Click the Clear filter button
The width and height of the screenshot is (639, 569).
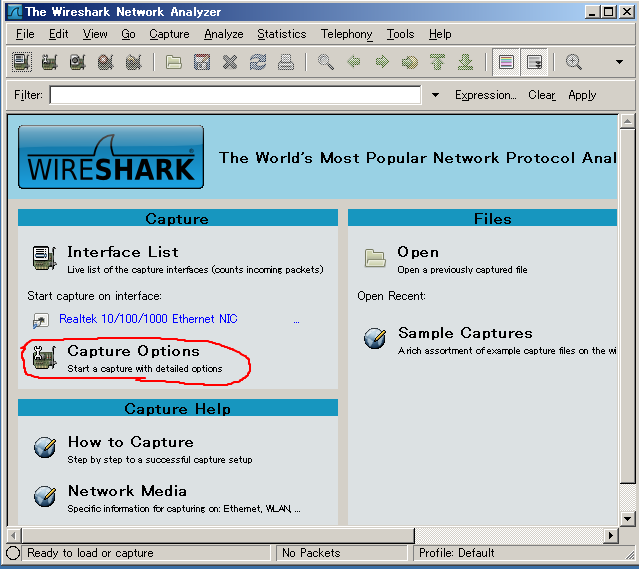pos(542,95)
